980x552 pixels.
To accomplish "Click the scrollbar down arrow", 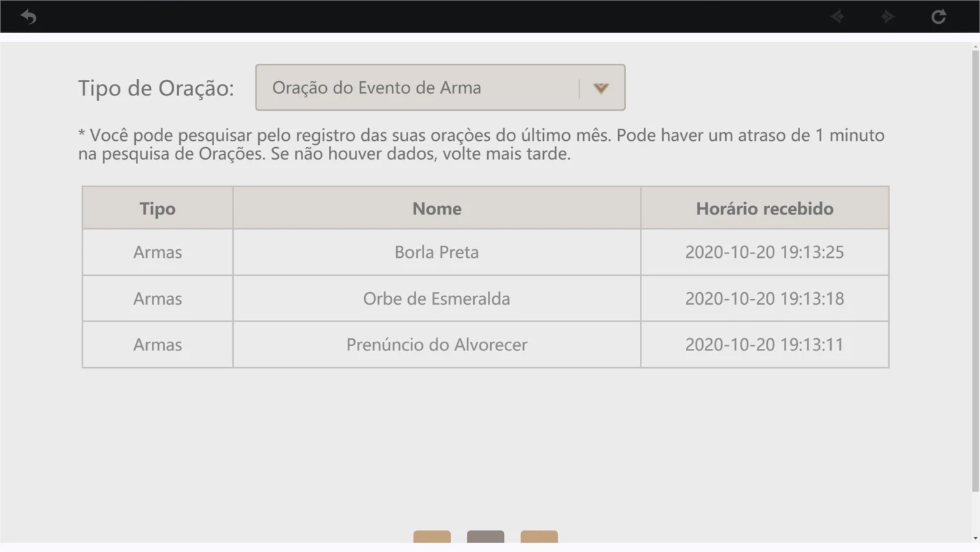I will point(975,538).
